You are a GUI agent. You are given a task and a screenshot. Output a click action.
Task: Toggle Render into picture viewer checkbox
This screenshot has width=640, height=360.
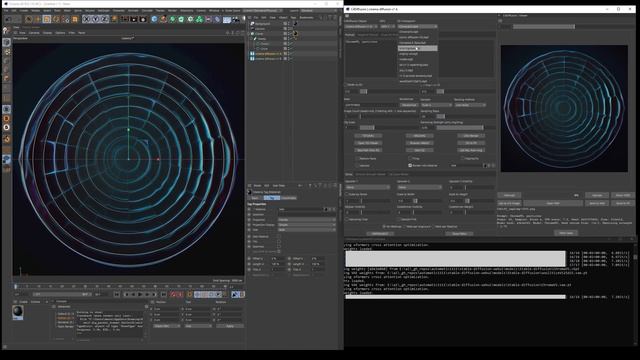point(410,165)
